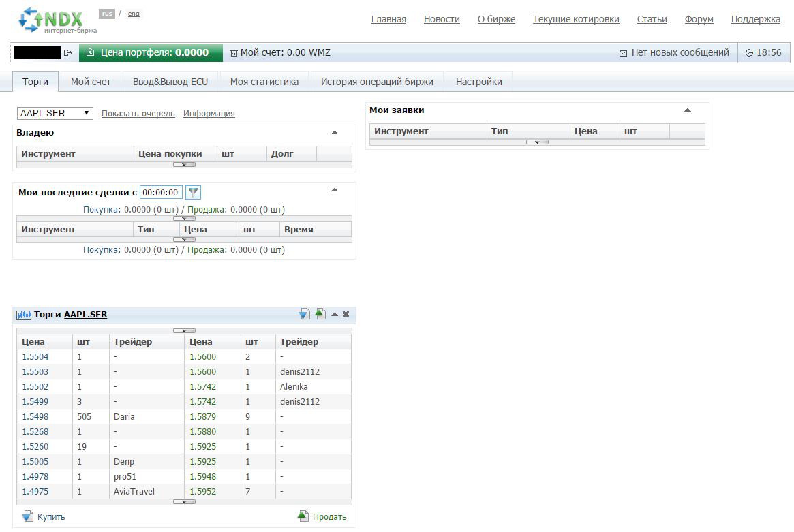Click the envelope messages icon

pos(624,53)
